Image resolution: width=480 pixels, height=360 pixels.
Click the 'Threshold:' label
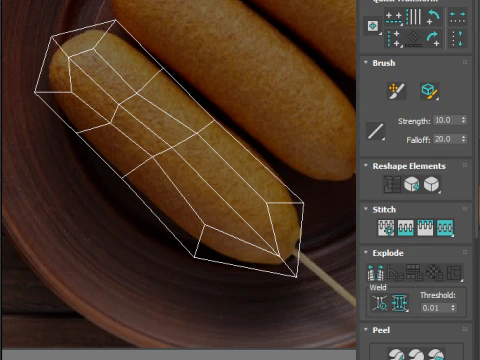[438, 295]
